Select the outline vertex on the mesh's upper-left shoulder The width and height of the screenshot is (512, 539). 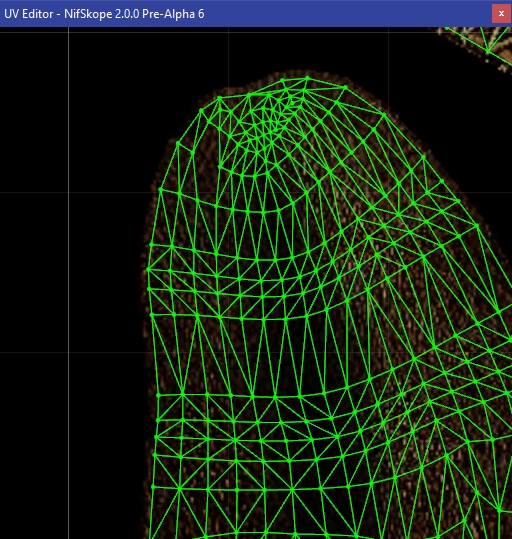(x=178, y=142)
